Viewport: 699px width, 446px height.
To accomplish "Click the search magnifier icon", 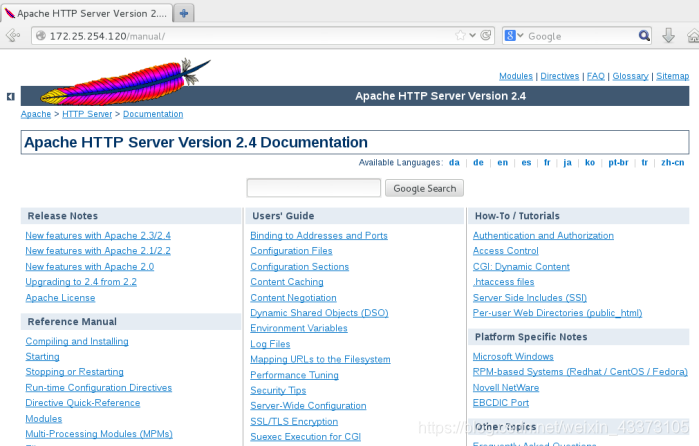I will pyautogui.click(x=644, y=36).
